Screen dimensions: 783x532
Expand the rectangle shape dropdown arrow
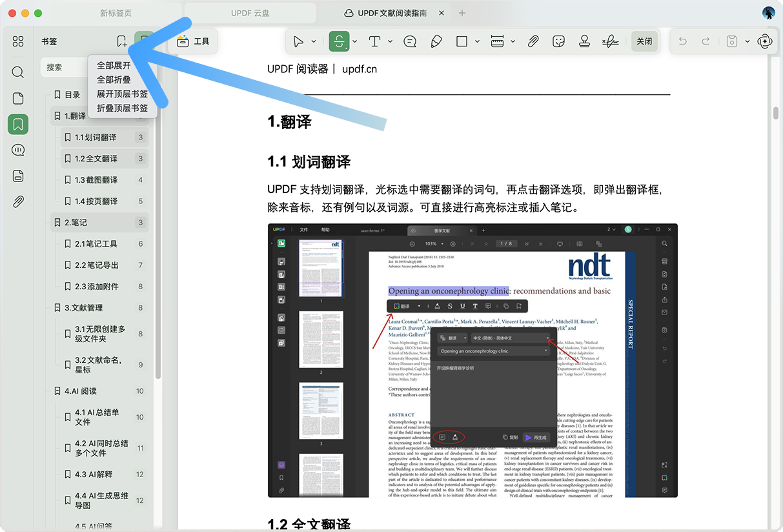[x=477, y=41]
